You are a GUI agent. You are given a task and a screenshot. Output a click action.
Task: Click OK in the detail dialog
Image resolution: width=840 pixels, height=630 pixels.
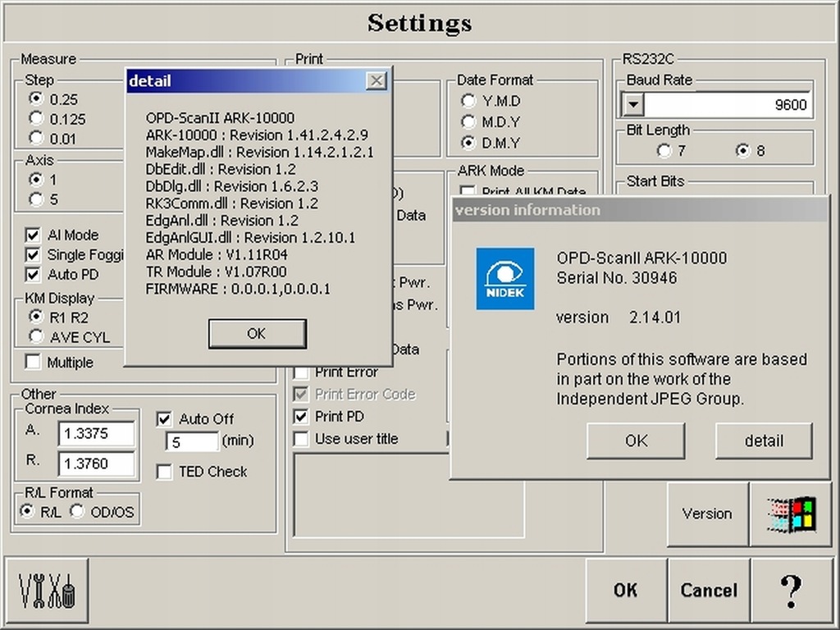pyautogui.click(x=257, y=334)
